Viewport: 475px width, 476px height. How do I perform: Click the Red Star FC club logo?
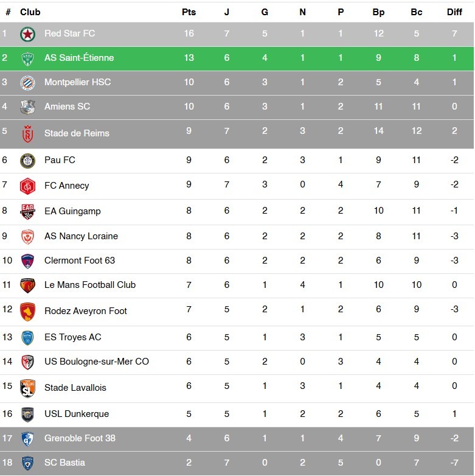click(27, 34)
